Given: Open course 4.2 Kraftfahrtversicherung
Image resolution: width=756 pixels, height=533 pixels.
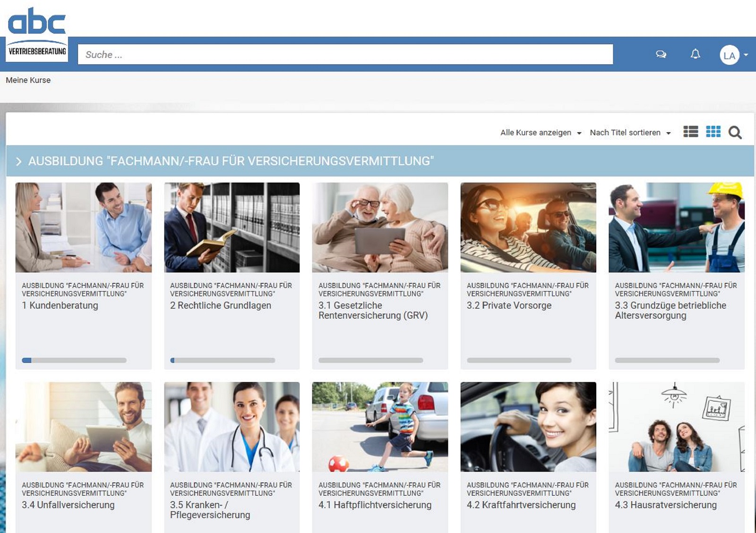Looking at the screenshot, I should click(x=521, y=505).
